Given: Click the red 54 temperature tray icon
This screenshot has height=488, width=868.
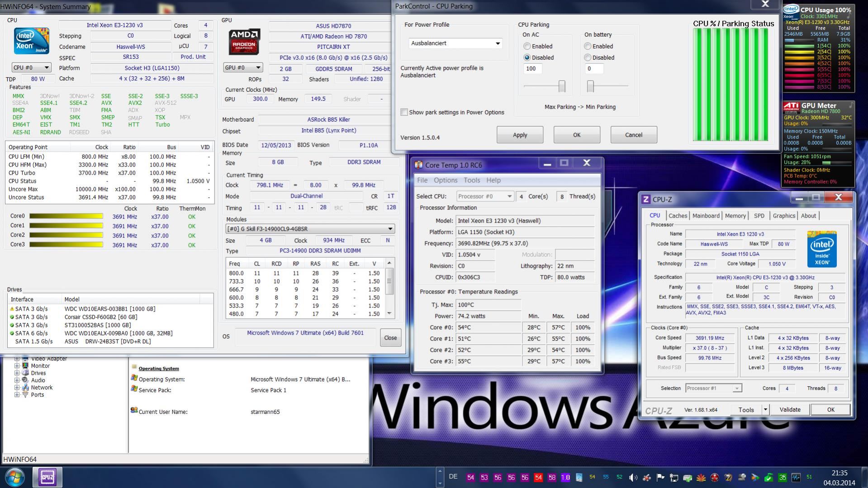Looking at the screenshot, I should [538, 478].
